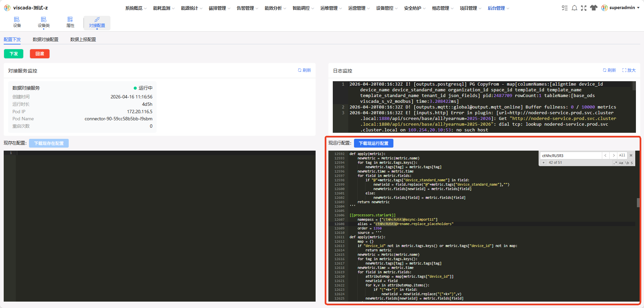The height and width of the screenshot is (308, 644).
Task: Expand 碳排管理 menu
Action: (x=220, y=8)
